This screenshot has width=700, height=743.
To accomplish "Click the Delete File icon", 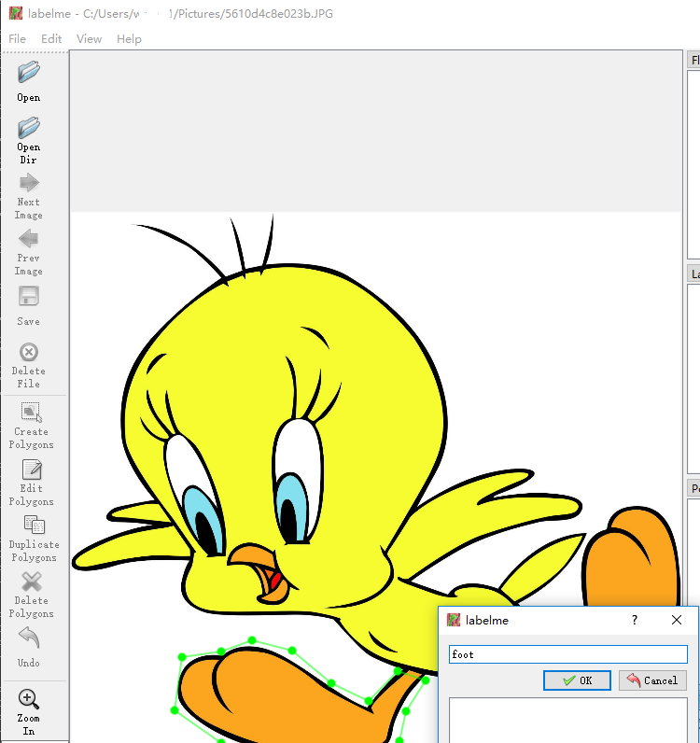I will click(x=28, y=353).
